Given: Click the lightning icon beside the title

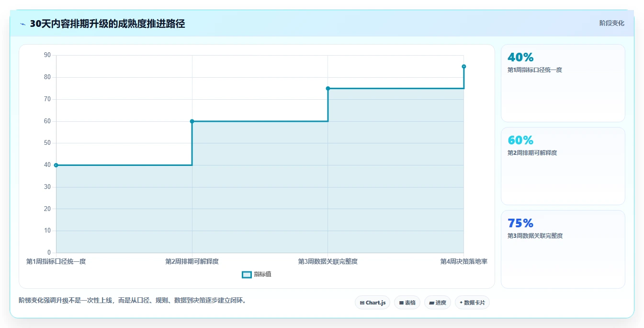Looking at the screenshot, I should coord(23,24).
